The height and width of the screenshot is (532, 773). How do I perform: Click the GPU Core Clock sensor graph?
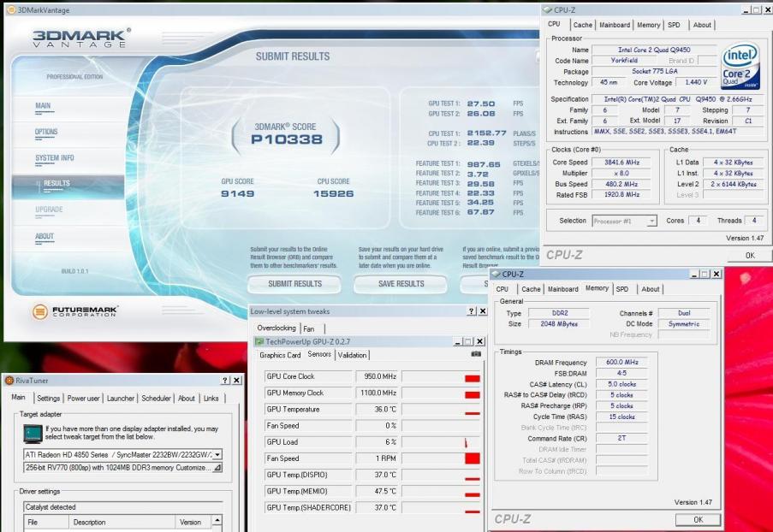click(x=441, y=377)
